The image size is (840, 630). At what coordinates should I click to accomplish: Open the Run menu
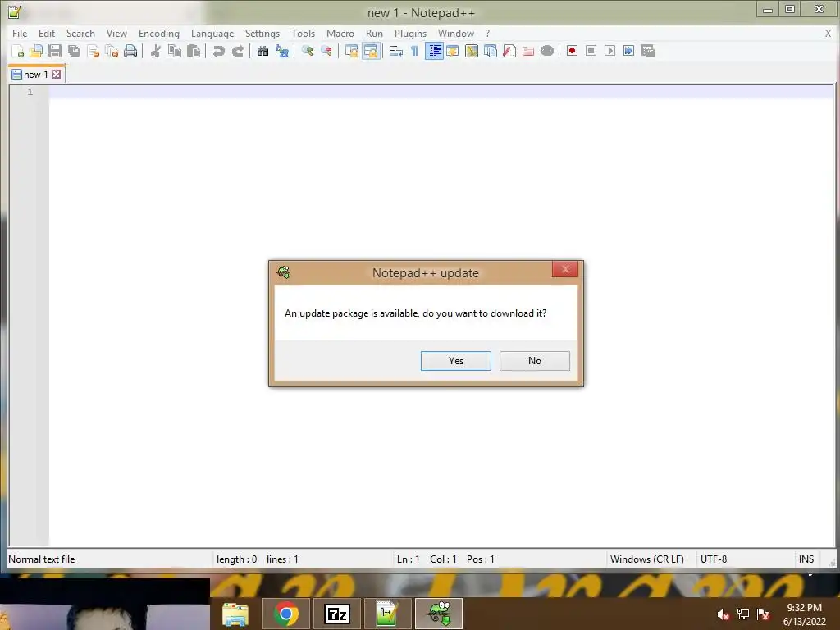(x=374, y=33)
